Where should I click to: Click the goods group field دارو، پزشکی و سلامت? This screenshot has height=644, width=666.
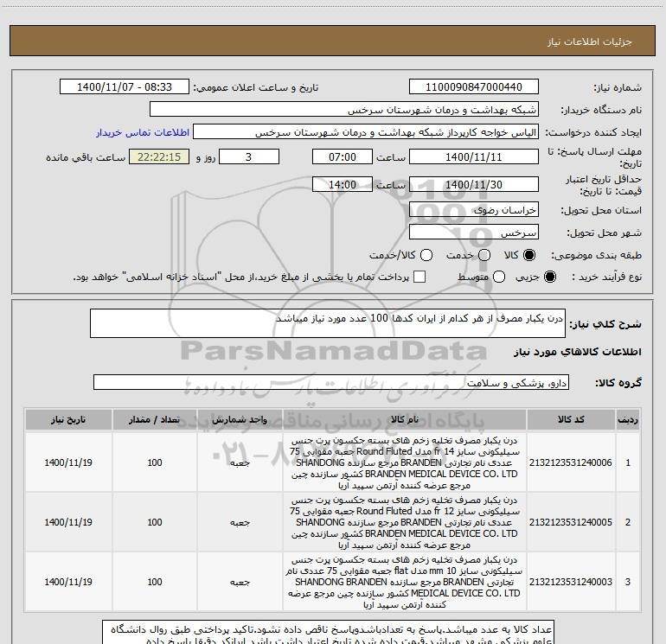click(331, 382)
